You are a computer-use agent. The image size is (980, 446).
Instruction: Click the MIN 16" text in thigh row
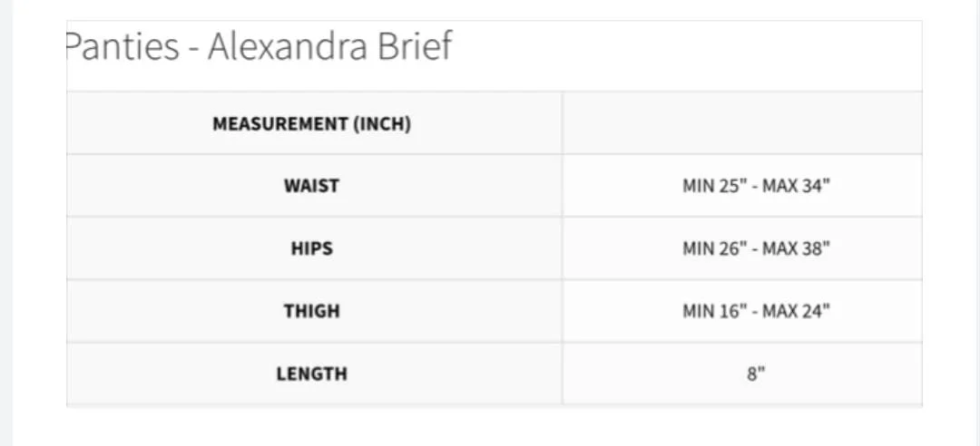(714, 311)
